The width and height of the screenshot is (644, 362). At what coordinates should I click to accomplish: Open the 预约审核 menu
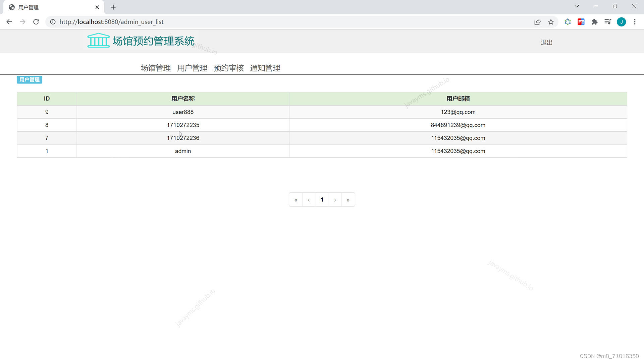(228, 68)
